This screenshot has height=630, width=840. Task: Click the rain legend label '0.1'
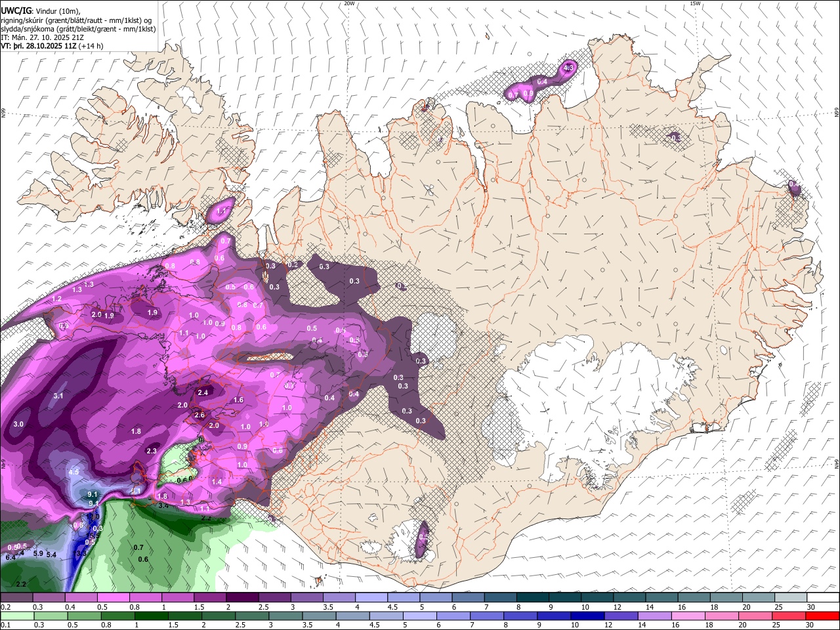tap(5, 625)
